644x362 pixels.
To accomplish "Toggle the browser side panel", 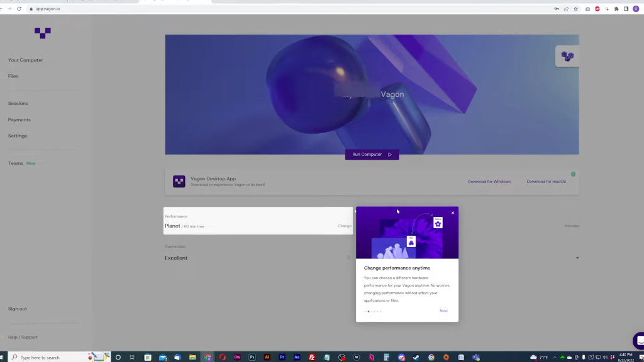I will click(626, 9).
